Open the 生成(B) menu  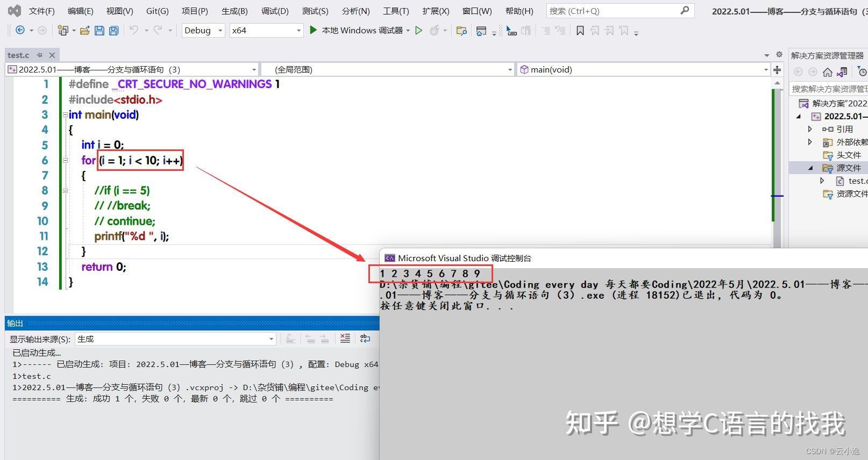[x=234, y=11]
